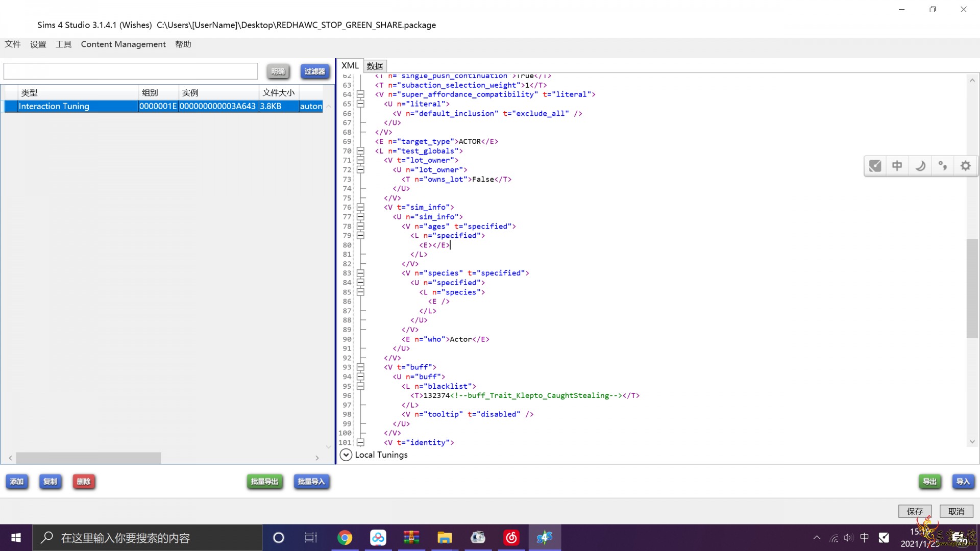This screenshot has width=980, height=551.
Task: Click the resource list scroll-right arrow
Action: coord(317,458)
